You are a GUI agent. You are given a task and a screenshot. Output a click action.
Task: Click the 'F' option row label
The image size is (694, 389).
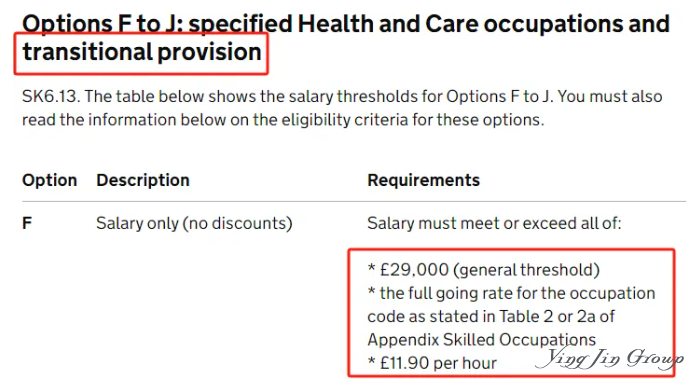27,223
